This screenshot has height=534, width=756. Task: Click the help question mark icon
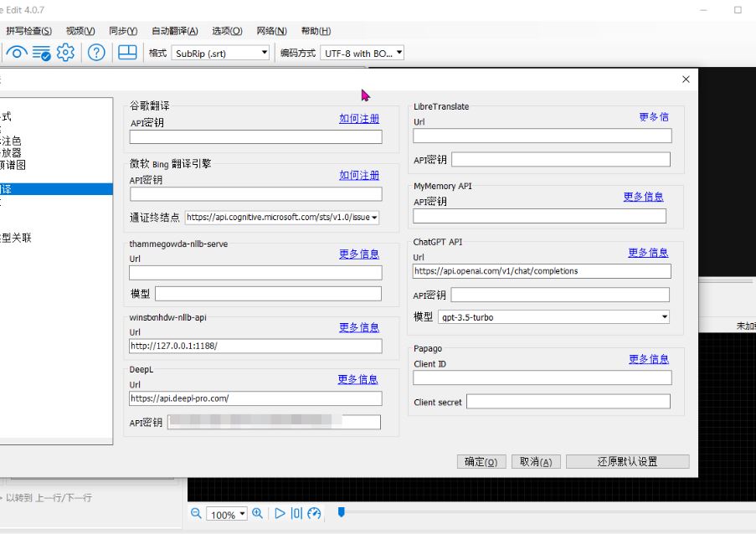[x=96, y=53]
